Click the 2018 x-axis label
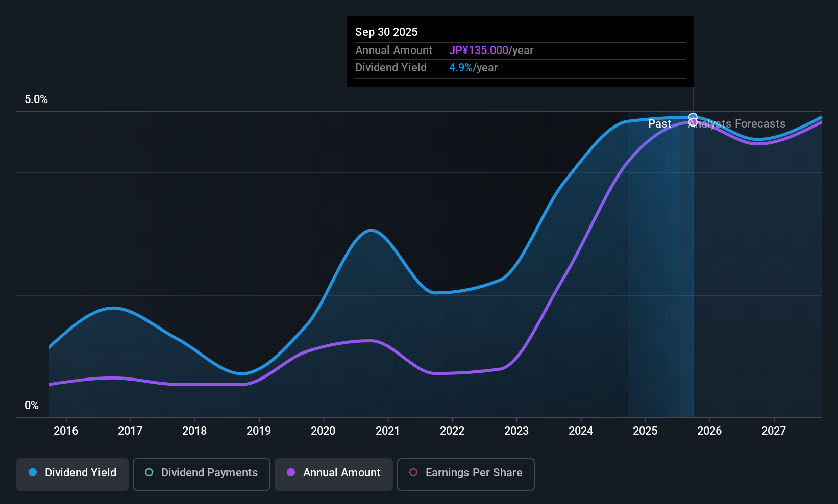Viewport: 838px width, 504px height. [194, 431]
